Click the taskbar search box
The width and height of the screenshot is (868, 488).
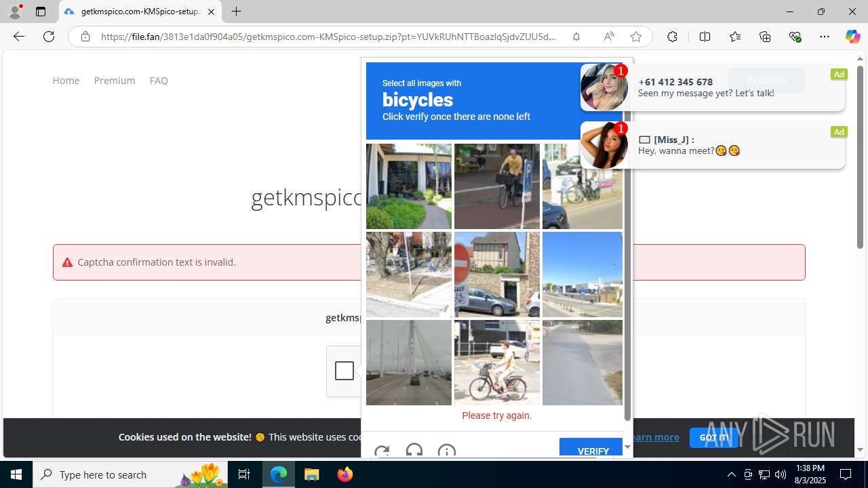click(131, 474)
